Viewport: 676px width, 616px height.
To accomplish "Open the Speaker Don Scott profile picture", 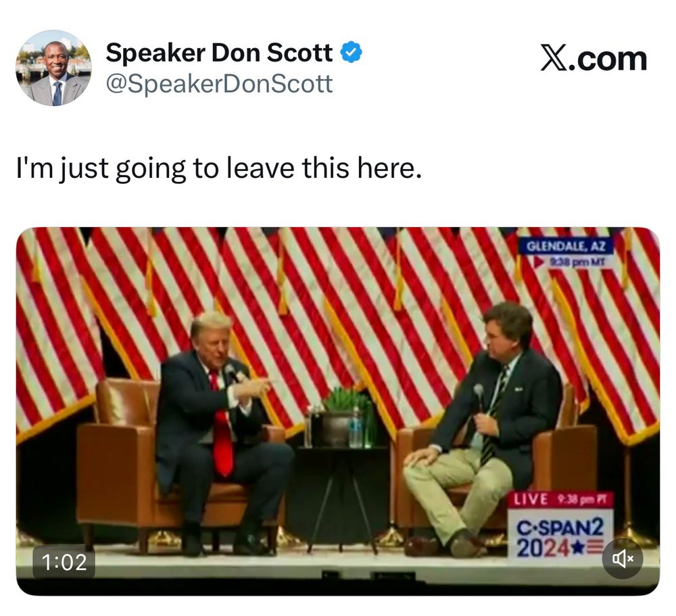I will 54,68.
